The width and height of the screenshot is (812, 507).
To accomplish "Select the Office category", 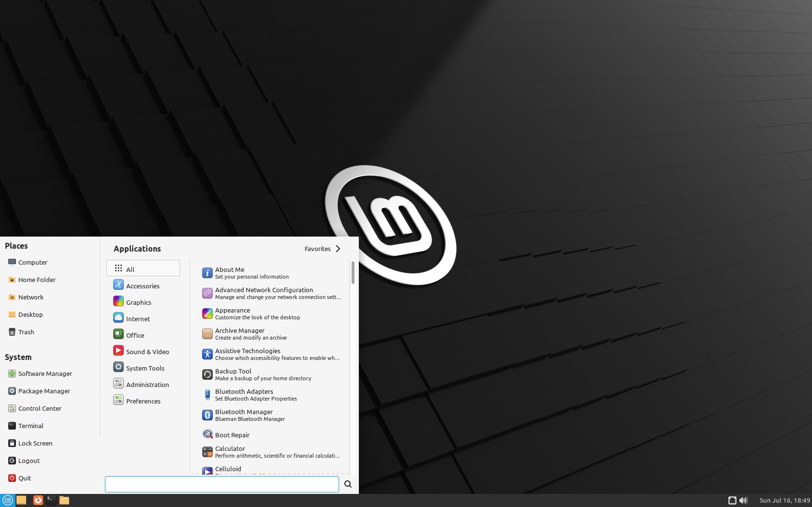I will coord(143,335).
